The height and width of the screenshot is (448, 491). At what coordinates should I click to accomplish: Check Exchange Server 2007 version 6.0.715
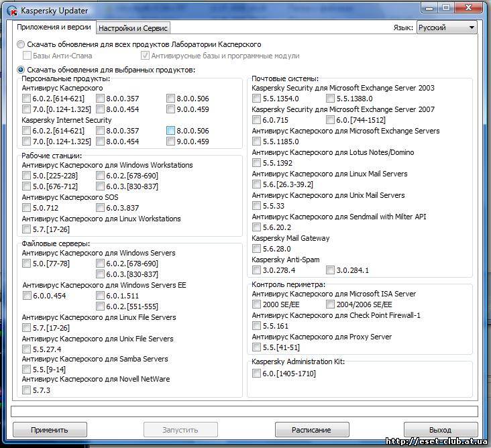(x=256, y=120)
